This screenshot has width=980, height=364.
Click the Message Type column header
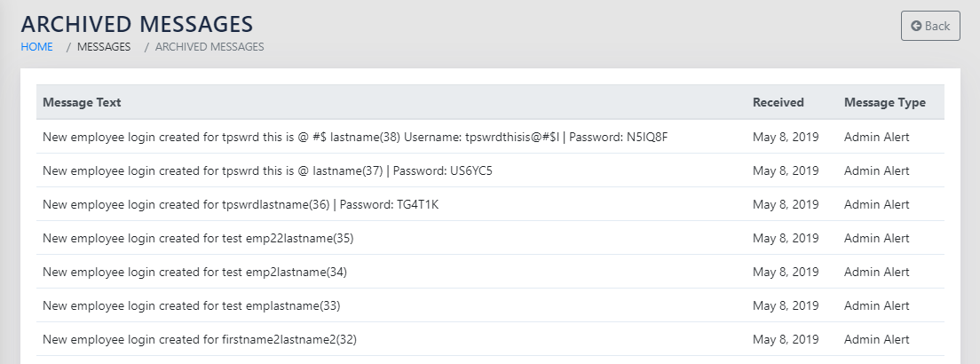pyautogui.click(x=884, y=102)
